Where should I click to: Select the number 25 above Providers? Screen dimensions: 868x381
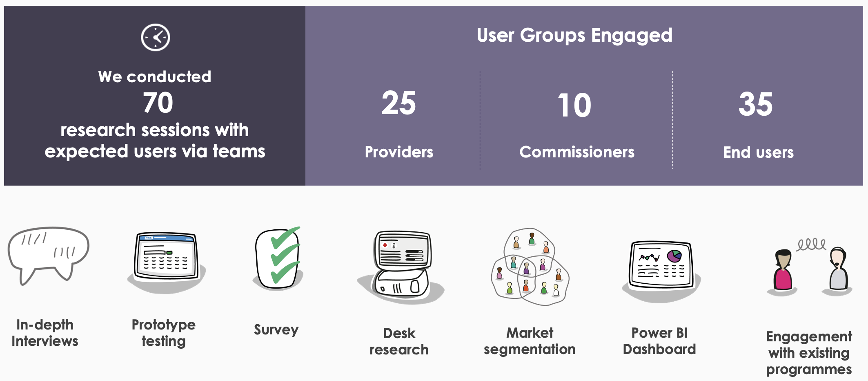pyautogui.click(x=398, y=103)
